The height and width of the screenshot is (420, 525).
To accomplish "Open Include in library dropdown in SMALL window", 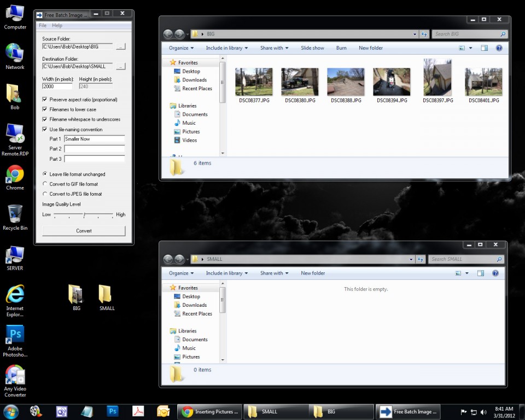I will [x=226, y=273].
